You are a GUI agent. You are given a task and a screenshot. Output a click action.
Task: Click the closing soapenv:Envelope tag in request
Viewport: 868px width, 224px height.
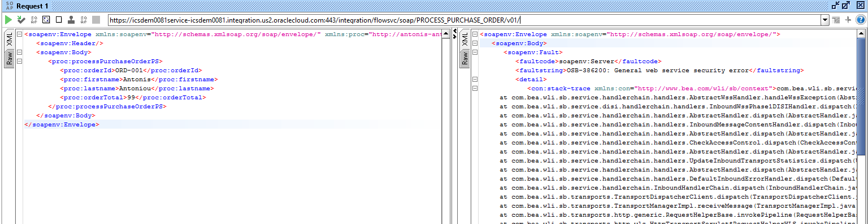pos(62,124)
